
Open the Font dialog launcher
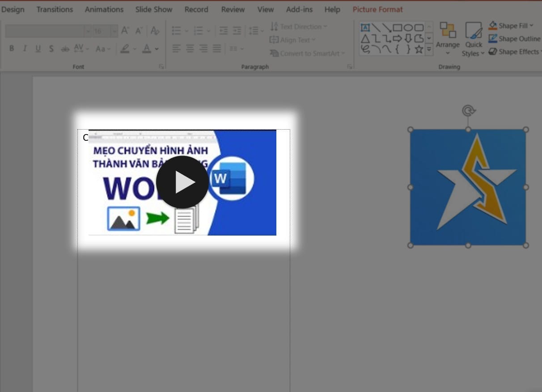[161, 67]
